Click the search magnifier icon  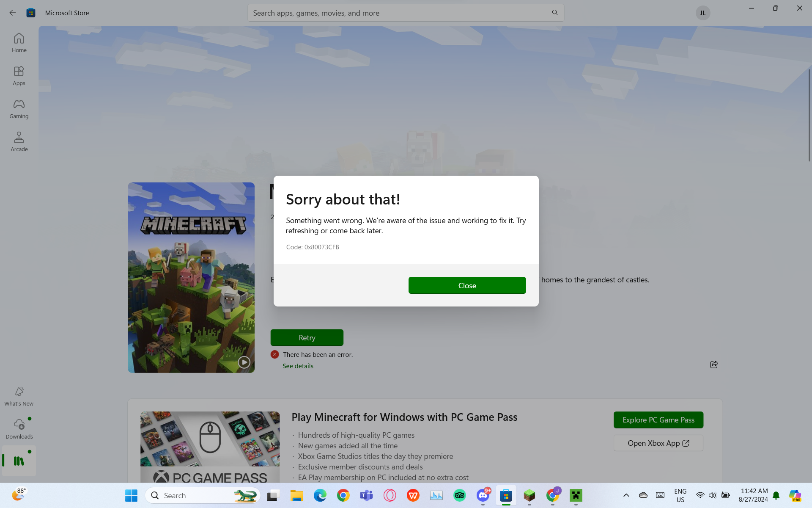(555, 13)
